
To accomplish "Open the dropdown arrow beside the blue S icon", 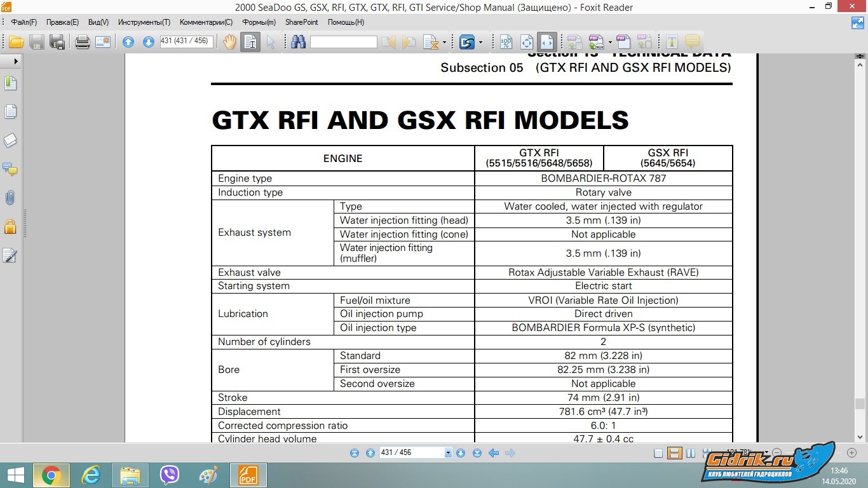I will point(481,43).
